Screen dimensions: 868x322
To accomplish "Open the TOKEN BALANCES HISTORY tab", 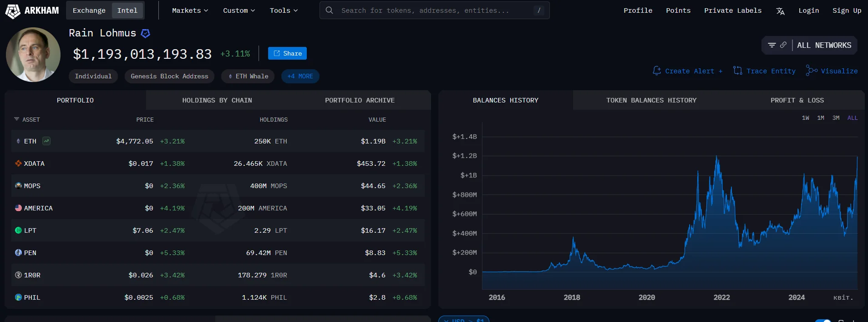I will [x=651, y=100].
